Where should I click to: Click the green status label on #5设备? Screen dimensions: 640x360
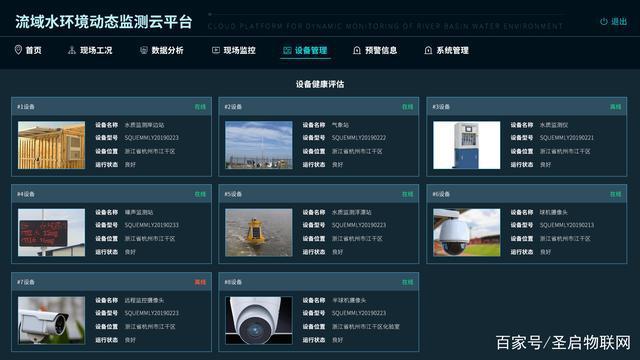point(407,194)
